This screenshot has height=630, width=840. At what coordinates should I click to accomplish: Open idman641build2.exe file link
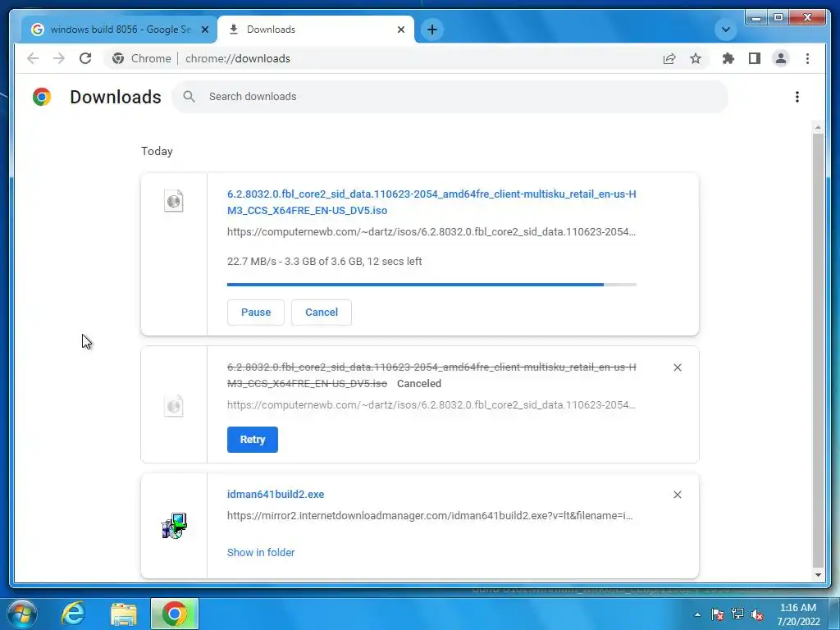coord(276,495)
